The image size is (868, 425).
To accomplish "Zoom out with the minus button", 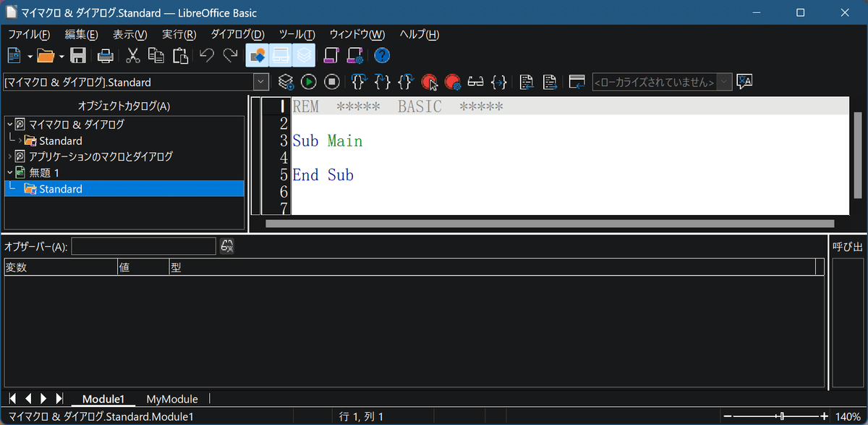I will (x=728, y=416).
